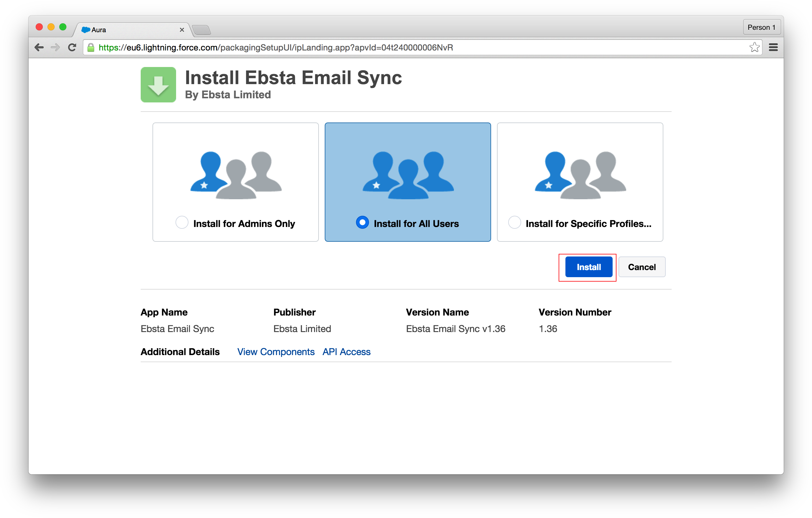Click the Specific Profiles users graphic

pos(580,175)
